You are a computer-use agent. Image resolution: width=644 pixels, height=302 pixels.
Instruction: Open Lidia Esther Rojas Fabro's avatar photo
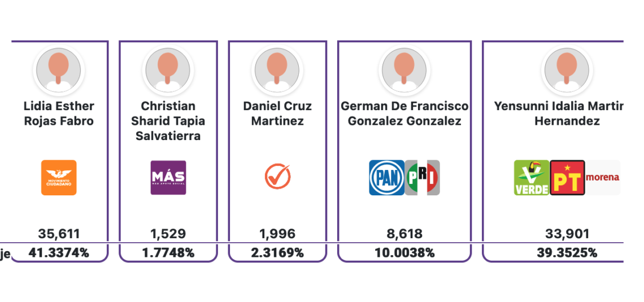59,70
